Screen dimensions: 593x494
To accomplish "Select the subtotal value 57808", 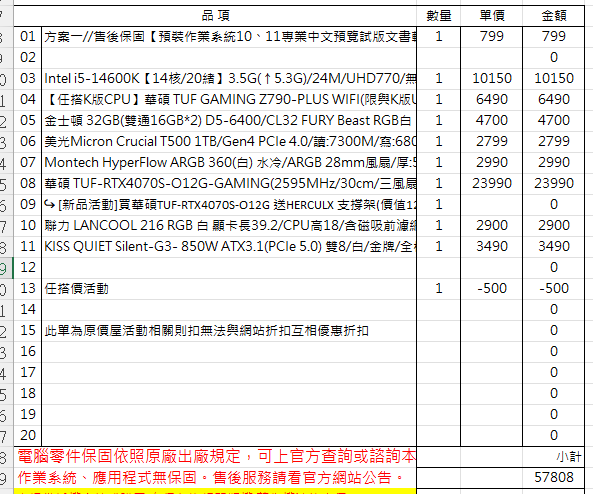I will (x=554, y=477).
